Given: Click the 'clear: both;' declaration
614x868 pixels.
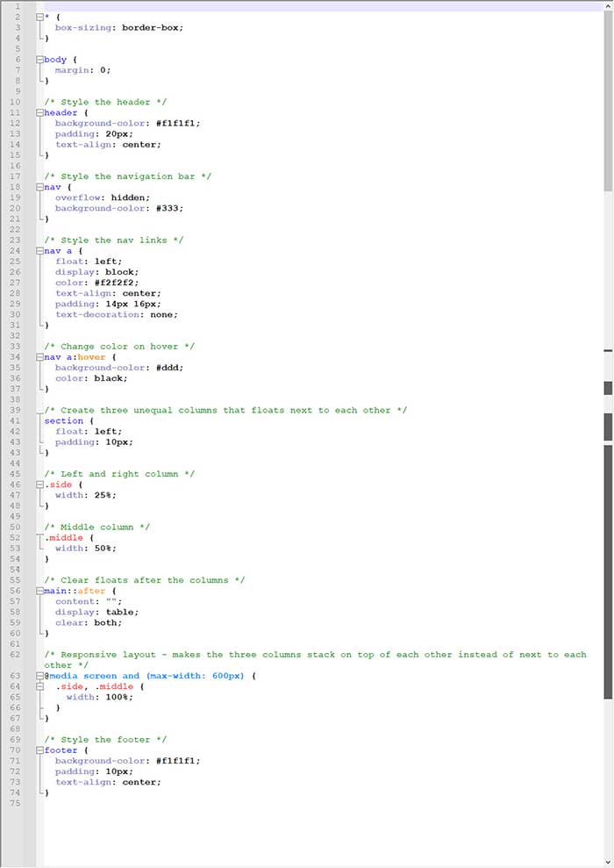Looking at the screenshot, I should (89, 623).
